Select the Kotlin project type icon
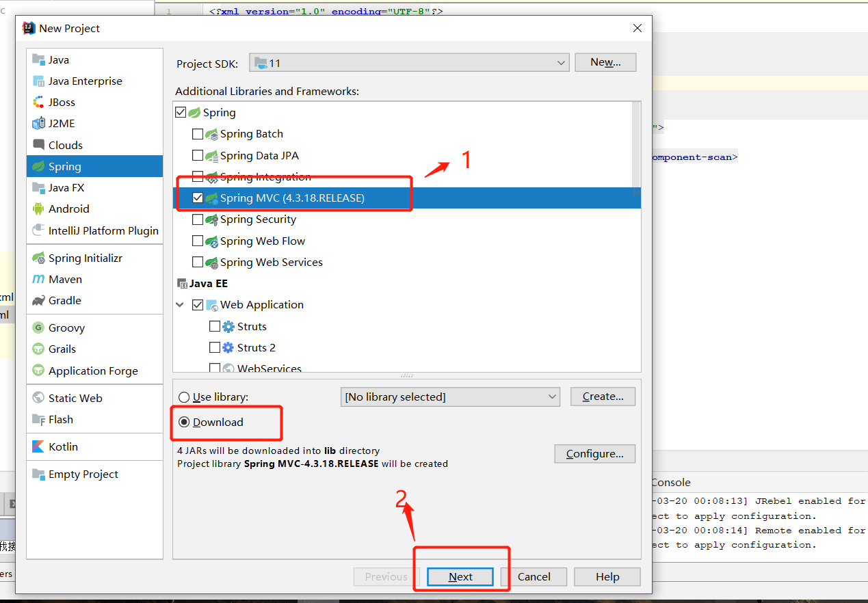868x603 pixels. (39, 446)
